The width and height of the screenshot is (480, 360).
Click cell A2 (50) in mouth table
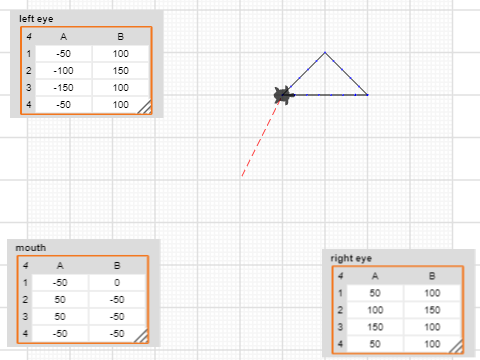click(x=60, y=300)
